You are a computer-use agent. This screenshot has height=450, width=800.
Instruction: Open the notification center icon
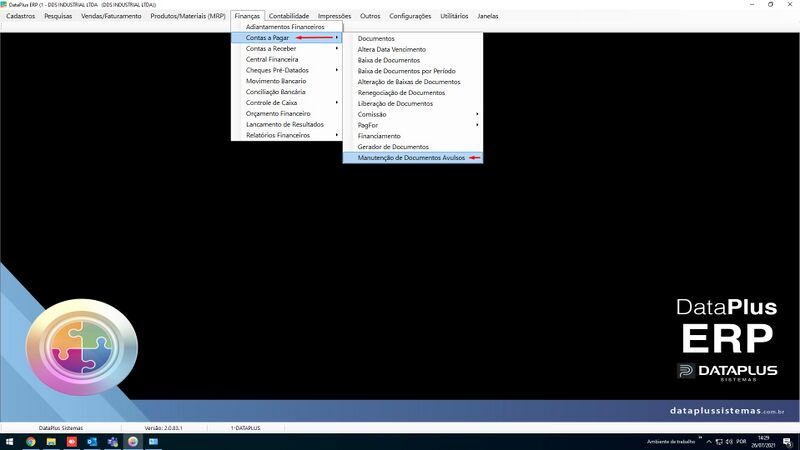788,442
